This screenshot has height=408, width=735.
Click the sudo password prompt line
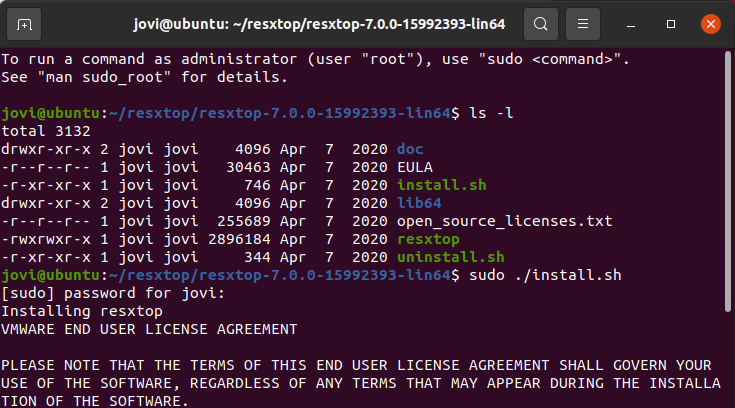tap(113, 294)
